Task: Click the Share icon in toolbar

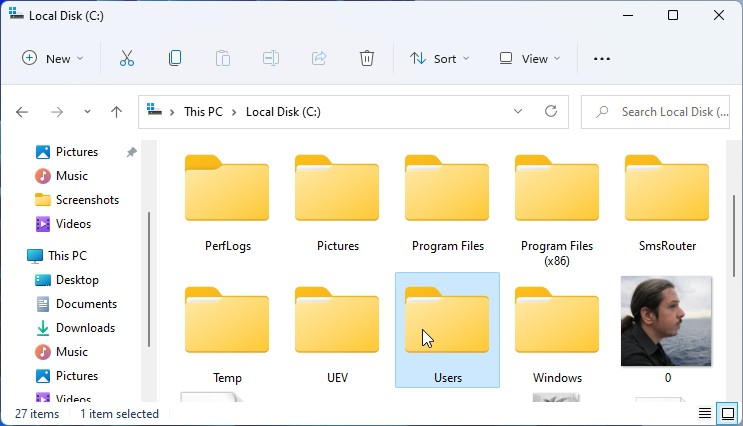Action: point(319,58)
